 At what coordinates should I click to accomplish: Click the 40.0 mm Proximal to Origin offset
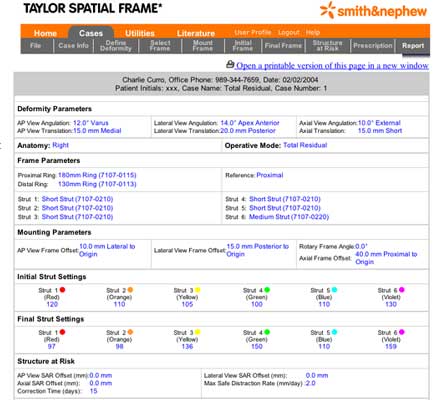386,258
